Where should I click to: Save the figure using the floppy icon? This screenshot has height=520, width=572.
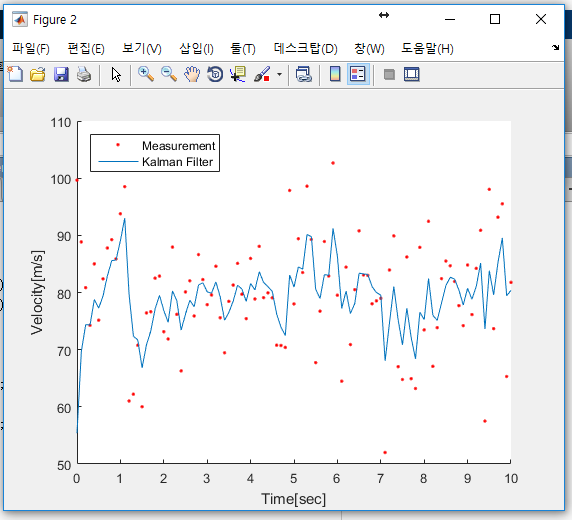(x=61, y=74)
